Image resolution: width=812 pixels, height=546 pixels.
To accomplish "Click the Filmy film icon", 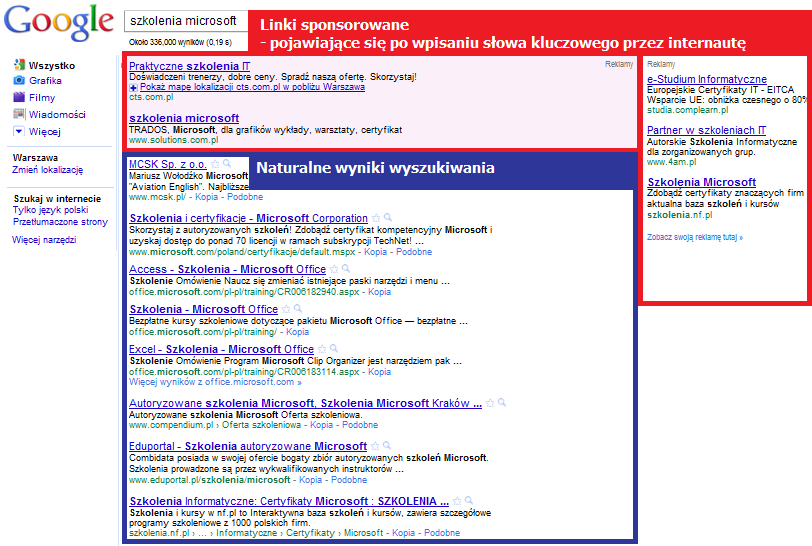I will click(19, 97).
